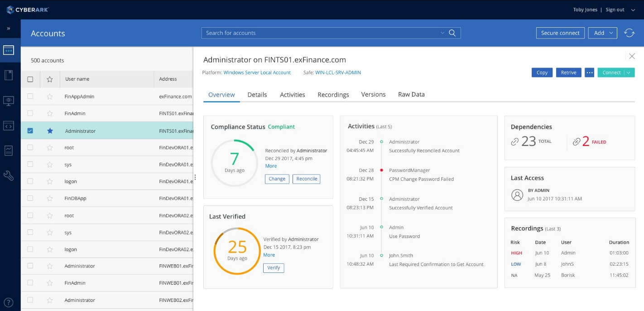Screen dimensions: 644x311
Task: Open the user menu chevron by Sign out
Action: (633, 10)
